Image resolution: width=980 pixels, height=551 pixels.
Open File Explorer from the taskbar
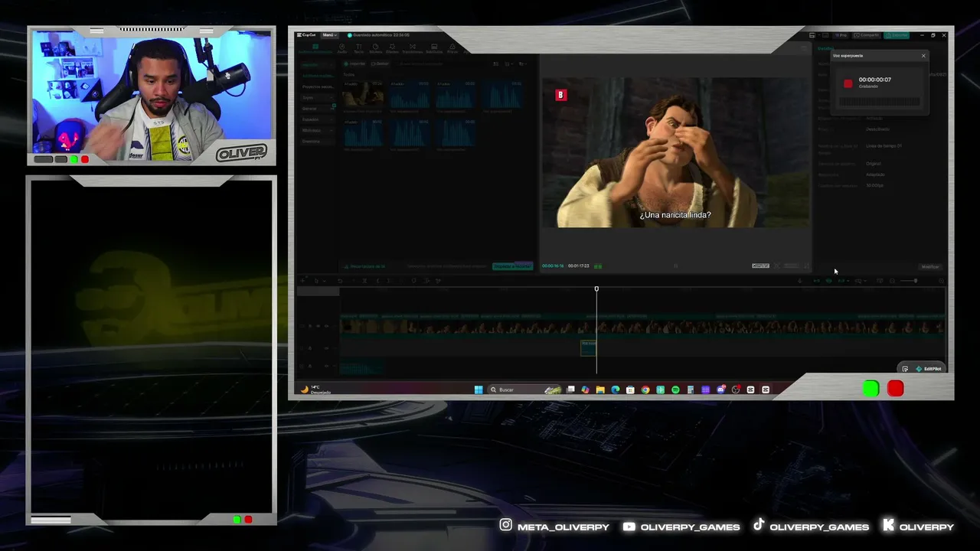pyautogui.click(x=600, y=390)
